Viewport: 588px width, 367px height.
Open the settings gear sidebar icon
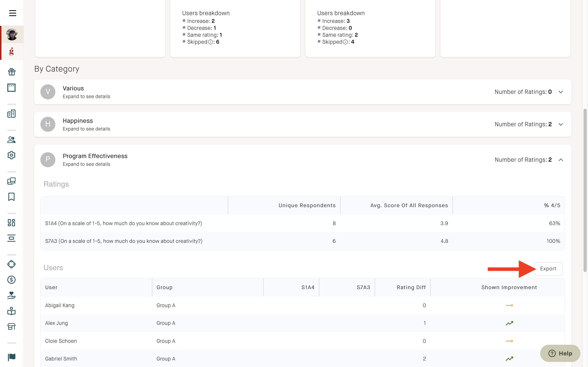(x=12, y=155)
